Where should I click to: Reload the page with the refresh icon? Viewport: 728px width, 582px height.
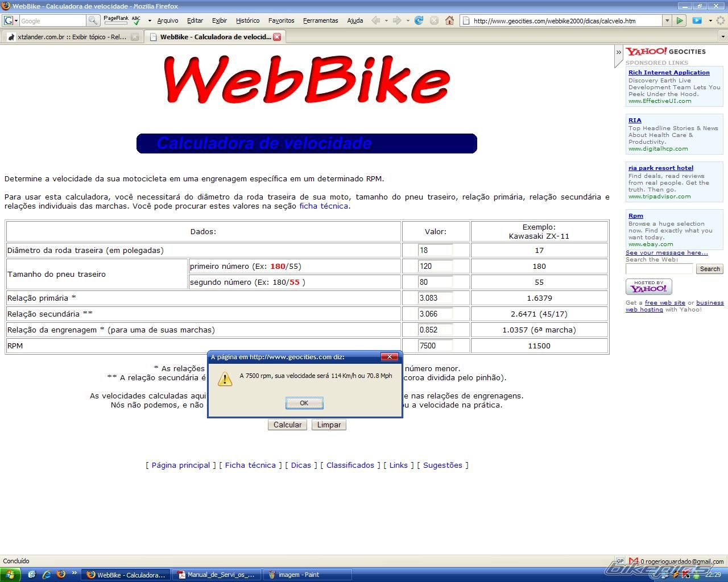click(x=419, y=20)
